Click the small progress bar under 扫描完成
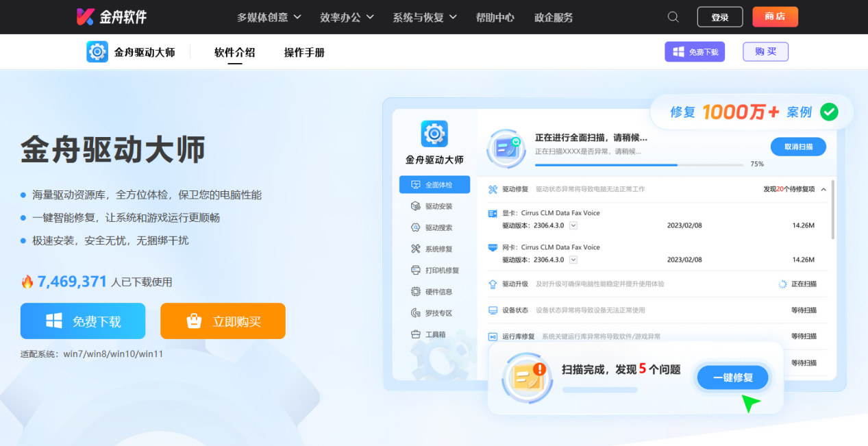 (x=599, y=390)
